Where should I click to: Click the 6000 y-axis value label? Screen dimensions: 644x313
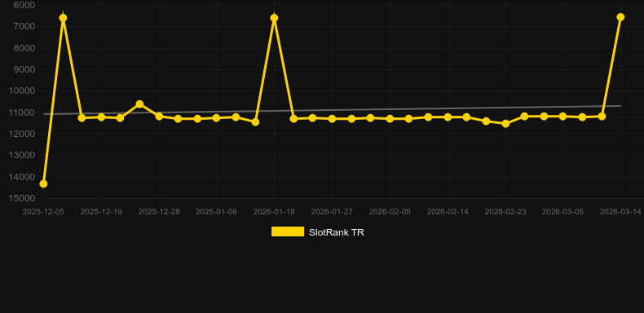point(24,5)
